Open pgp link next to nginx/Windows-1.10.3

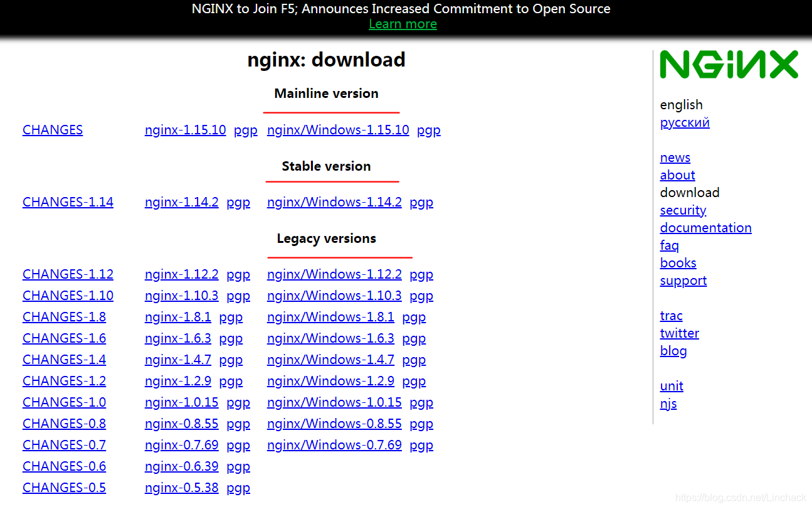coord(421,296)
